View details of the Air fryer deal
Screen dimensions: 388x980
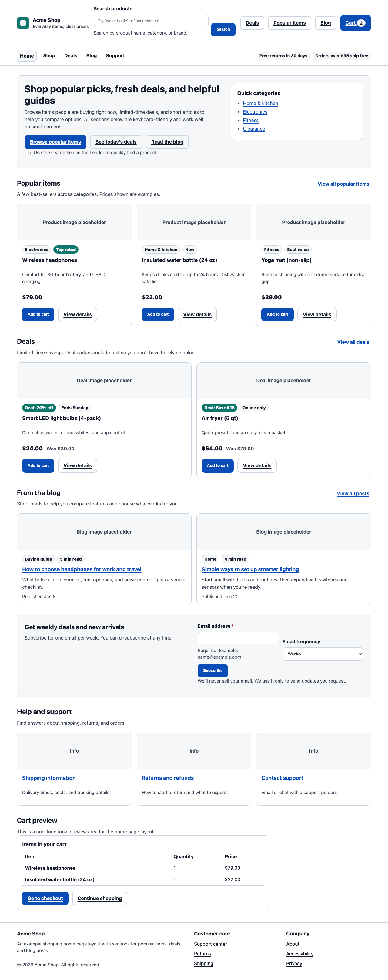257,465
